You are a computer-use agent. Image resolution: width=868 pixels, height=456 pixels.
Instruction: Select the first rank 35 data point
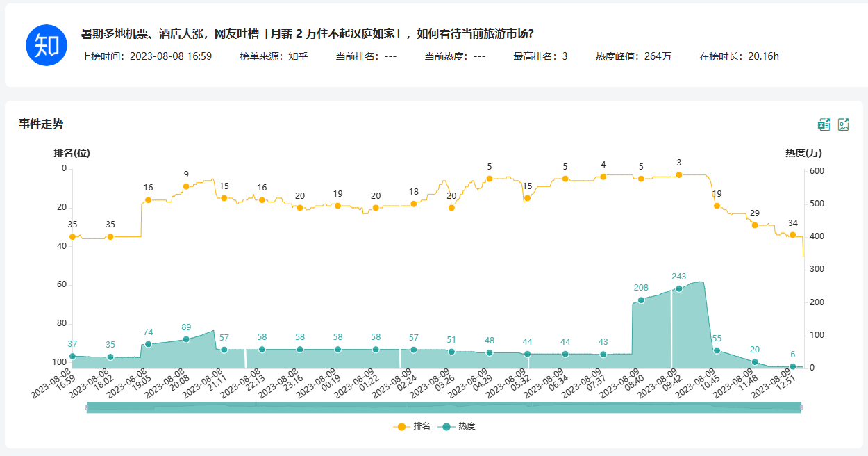tap(72, 237)
